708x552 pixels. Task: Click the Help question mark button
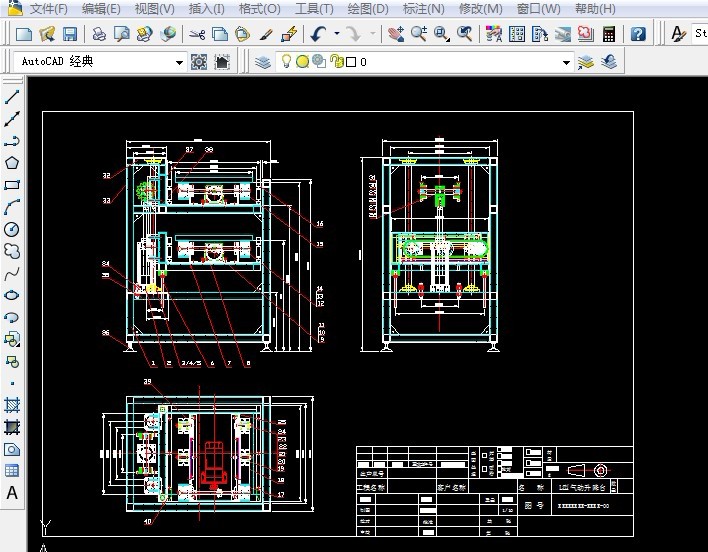[x=638, y=34]
